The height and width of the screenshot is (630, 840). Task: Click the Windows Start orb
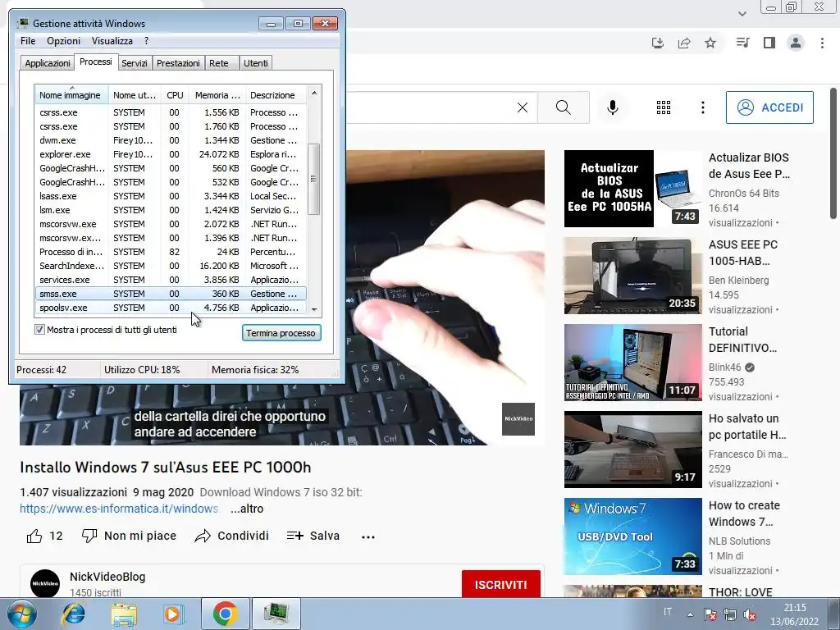tap(21, 614)
